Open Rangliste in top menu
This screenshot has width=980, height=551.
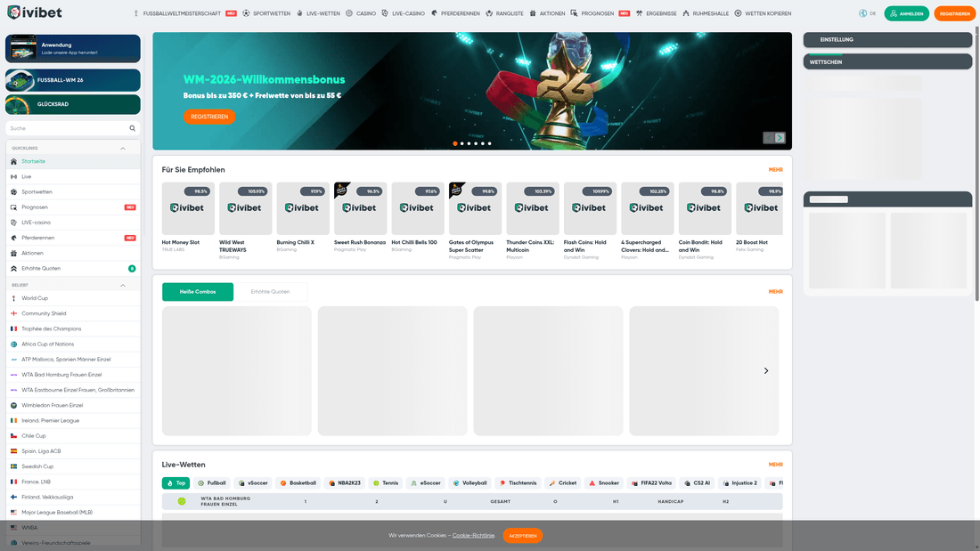pos(504,13)
